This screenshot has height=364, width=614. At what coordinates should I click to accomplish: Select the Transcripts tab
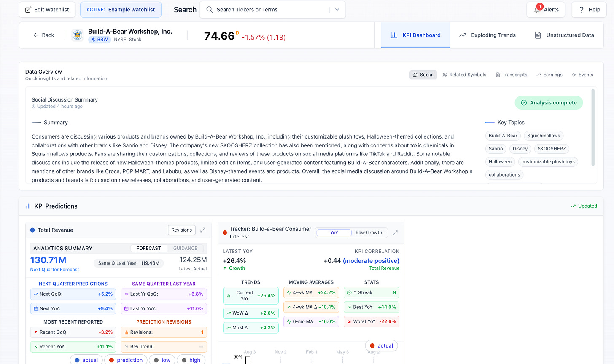point(512,75)
